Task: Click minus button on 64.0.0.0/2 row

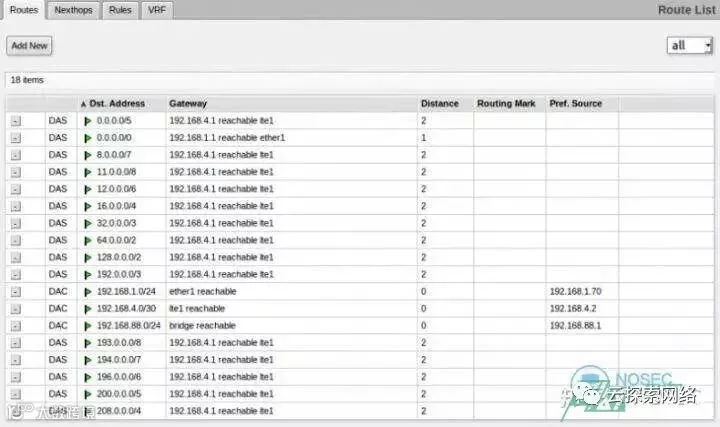Action: [16, 241]
